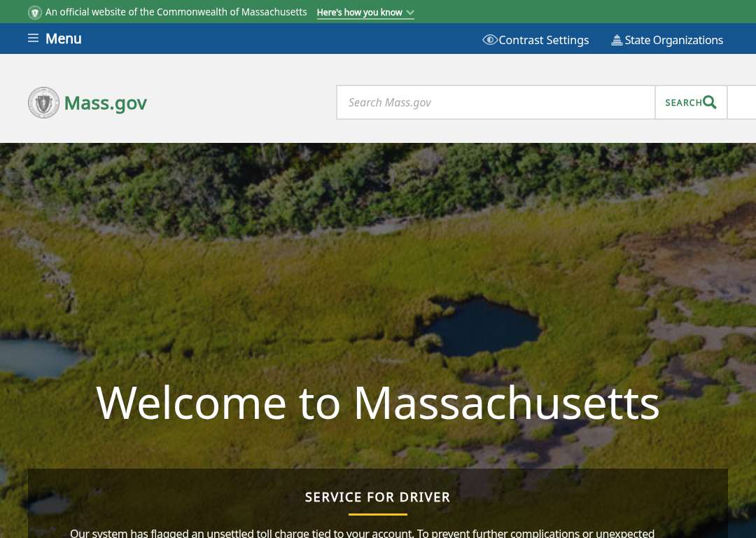
Task: Focus the Search Mass.gov input field
Action: (x=496, y=102)
